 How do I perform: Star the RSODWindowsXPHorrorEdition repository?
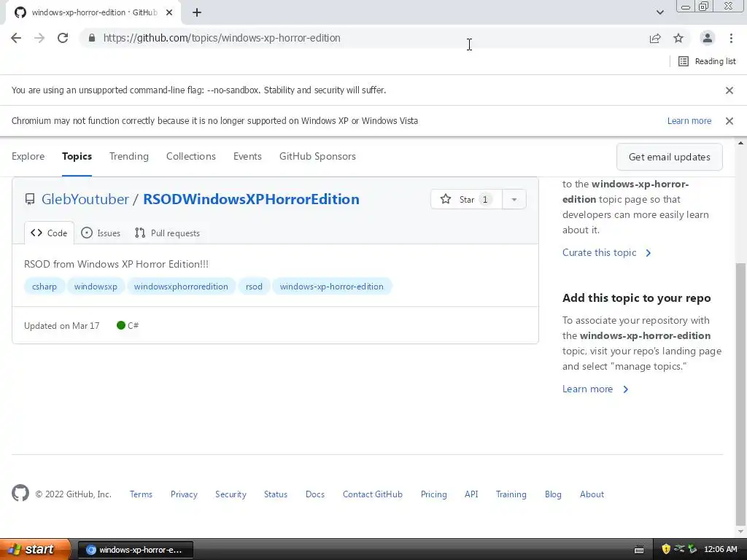tap(466, 199)
